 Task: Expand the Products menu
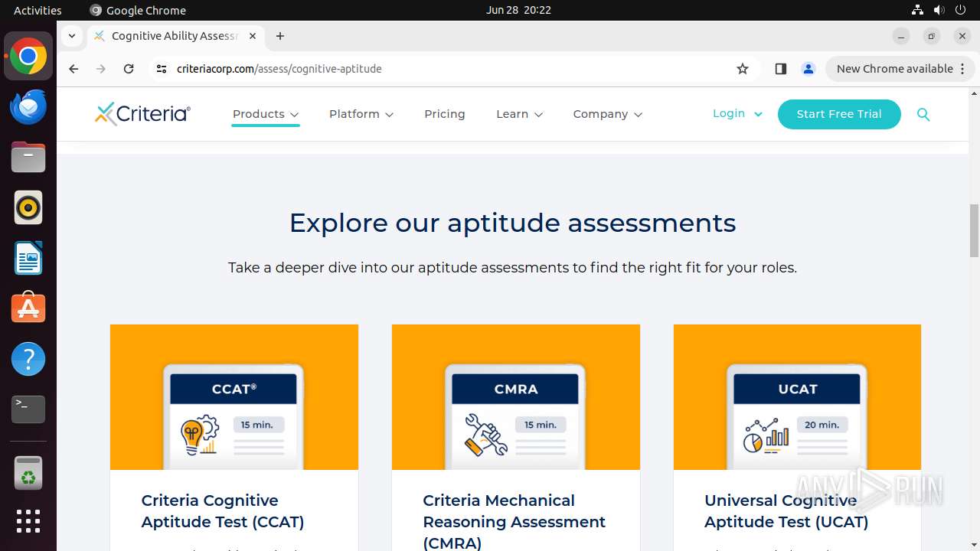[x=266, y=114]
